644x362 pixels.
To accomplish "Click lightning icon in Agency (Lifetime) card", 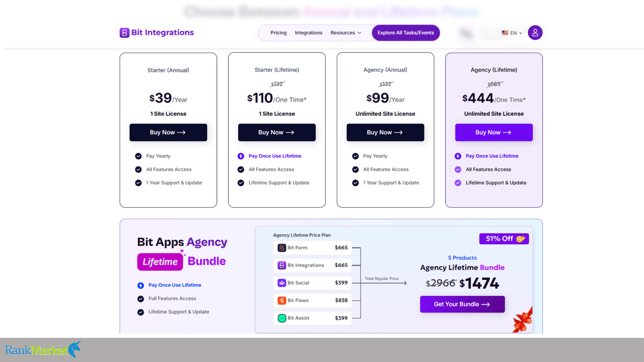I will click(x=458, y=156).
